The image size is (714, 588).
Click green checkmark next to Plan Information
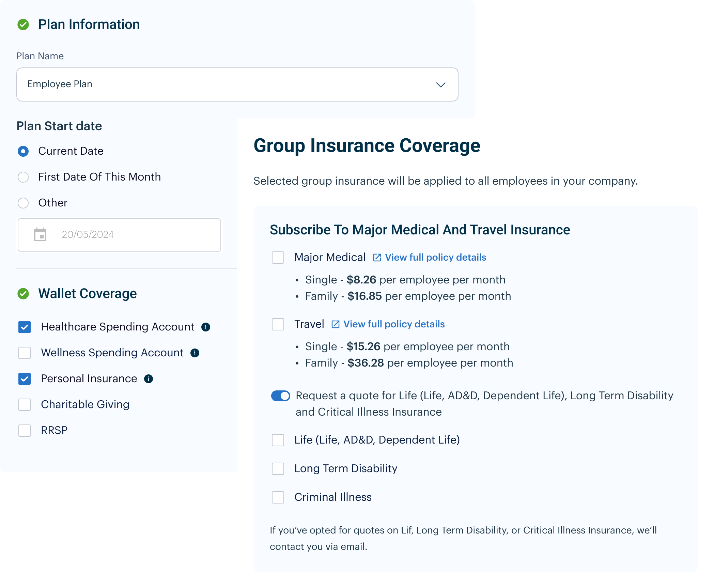[23, 25]
